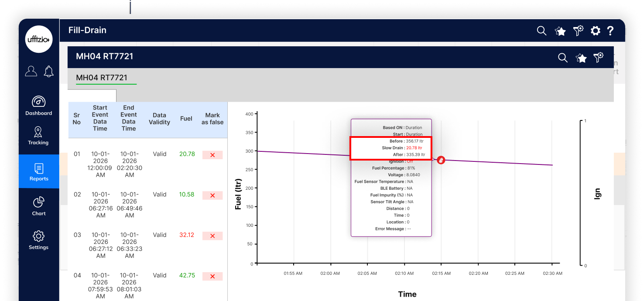This screenshot has height=301, width=644.
Task: Select the MH04 RT7721 tab
Action: click(x=102, y=78)
